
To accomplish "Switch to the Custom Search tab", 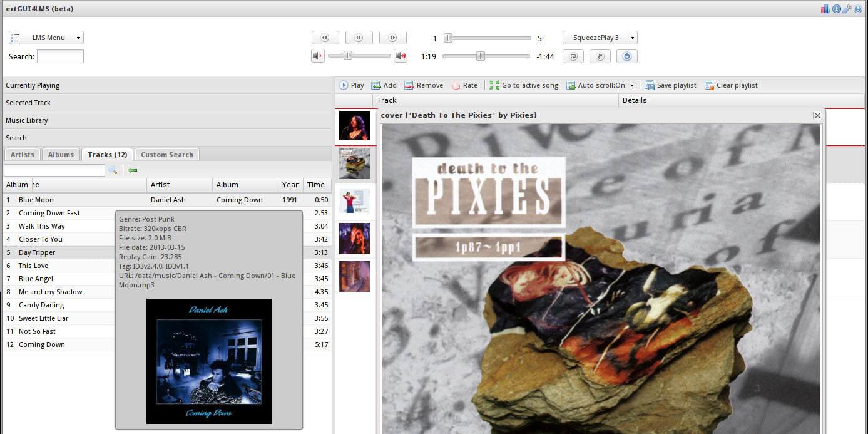I will (x=167, y=155).
